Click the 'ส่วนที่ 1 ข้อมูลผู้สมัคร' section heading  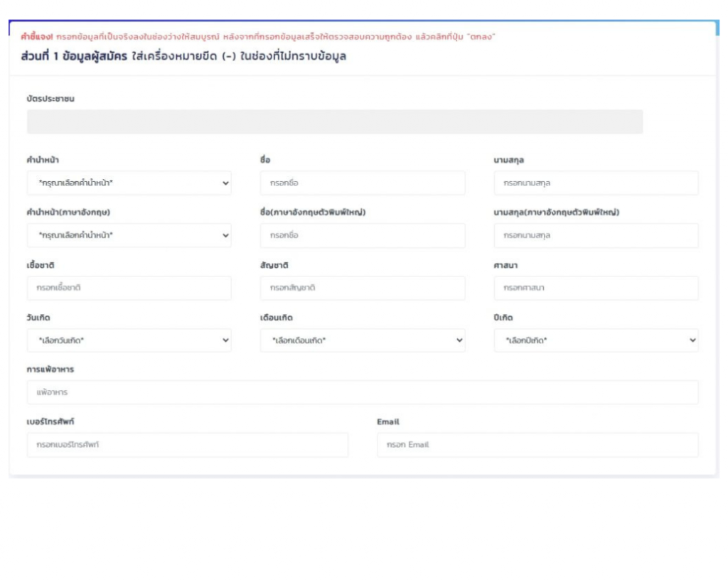[74, 56]
